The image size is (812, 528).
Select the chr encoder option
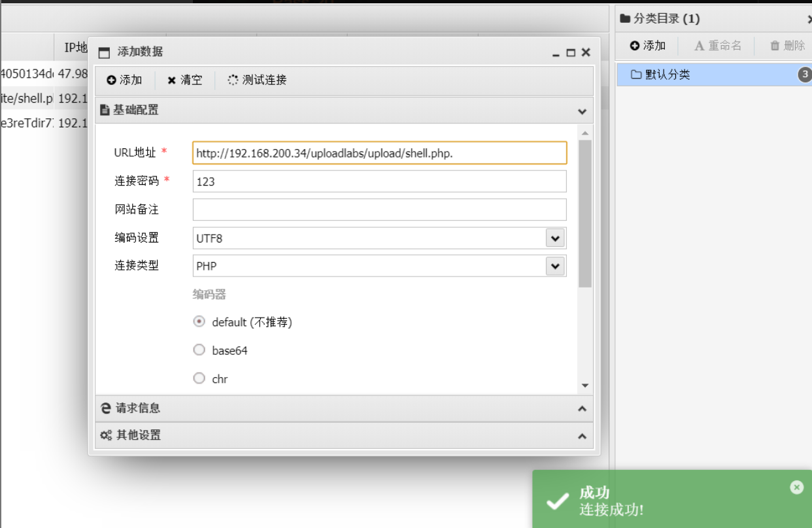tap(199, 378)
